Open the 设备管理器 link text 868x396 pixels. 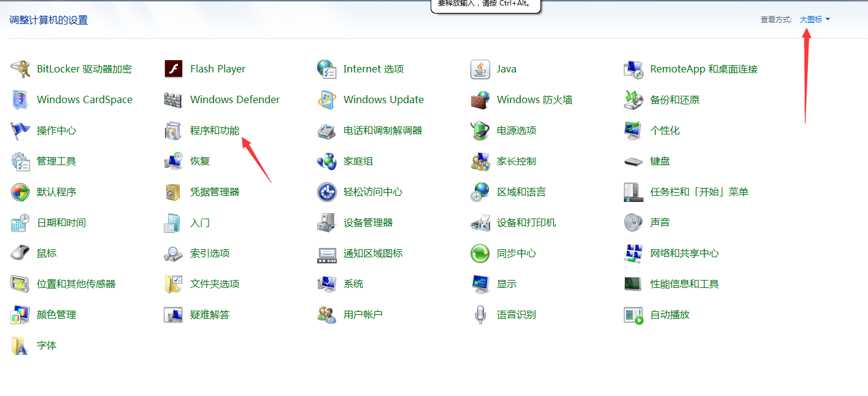coord(368,222)
